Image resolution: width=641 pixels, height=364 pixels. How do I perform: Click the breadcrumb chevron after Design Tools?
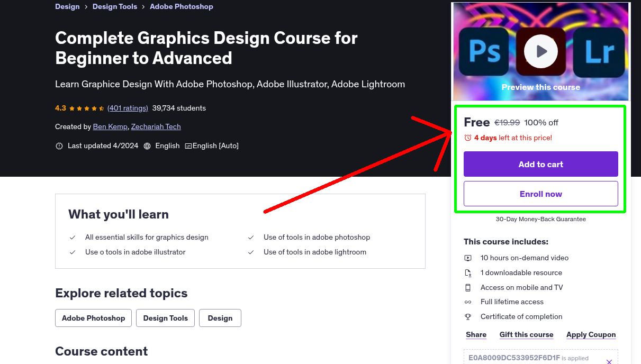pyautogui.click(x=143, y=7)
